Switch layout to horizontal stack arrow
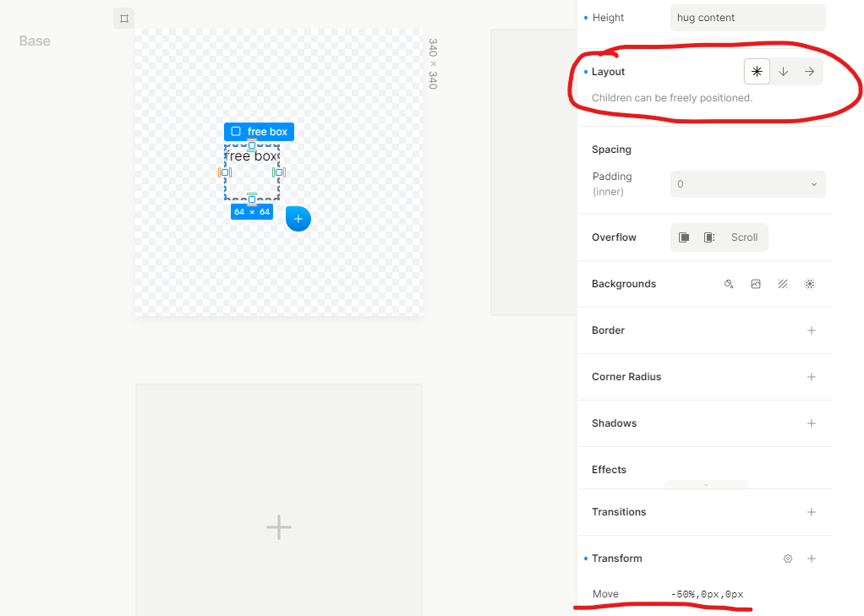The height and width of the screenshot is (616, 864). tap(809, 72)
